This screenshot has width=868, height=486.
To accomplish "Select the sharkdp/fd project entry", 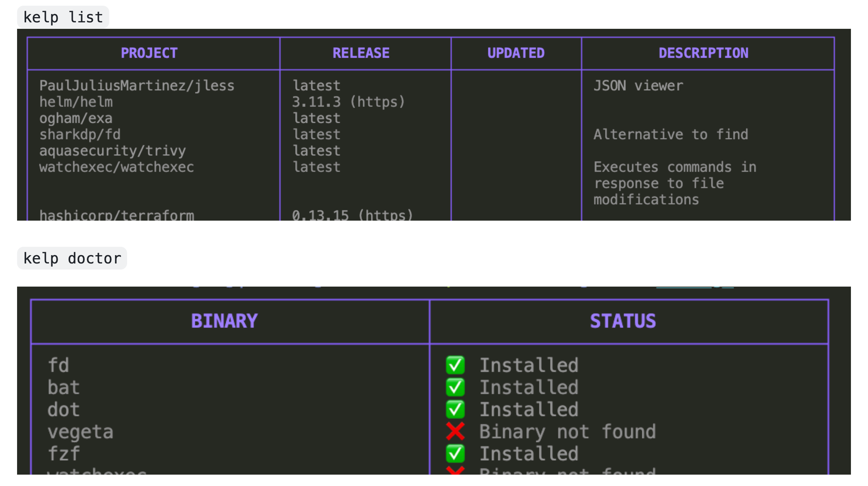I will click(80, 134).
